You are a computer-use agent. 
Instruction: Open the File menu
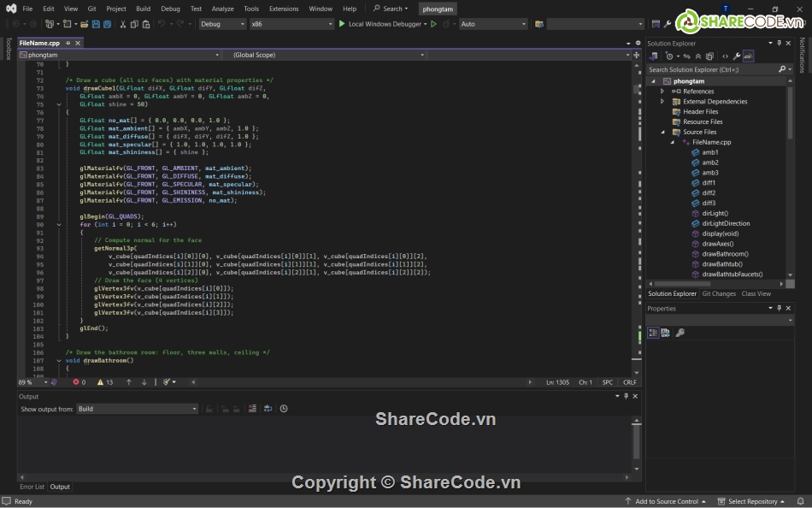[x=27, y=9]
